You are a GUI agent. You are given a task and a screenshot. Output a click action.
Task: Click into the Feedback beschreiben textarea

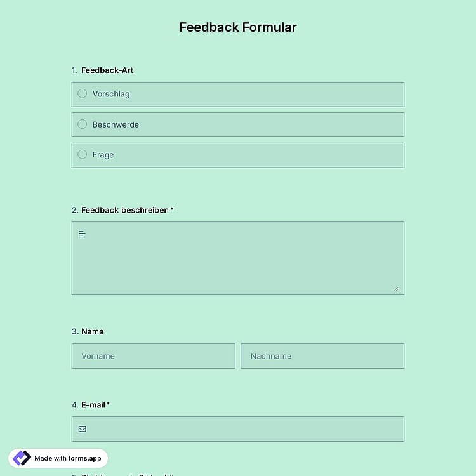238,258
